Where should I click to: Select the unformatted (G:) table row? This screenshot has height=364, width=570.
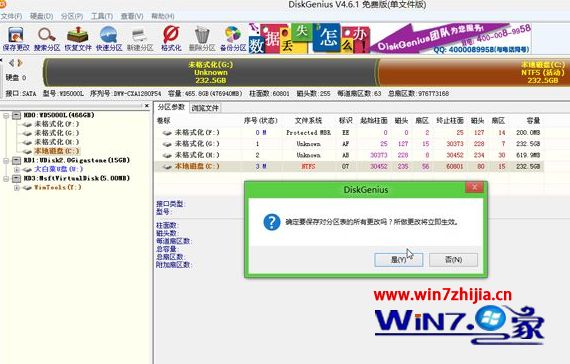(349, 144)
